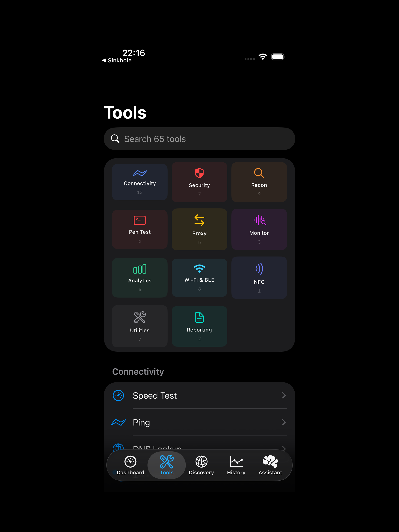The image size is (399, 532).
Task: Select the NFC category label
Action: coord(259,282)
